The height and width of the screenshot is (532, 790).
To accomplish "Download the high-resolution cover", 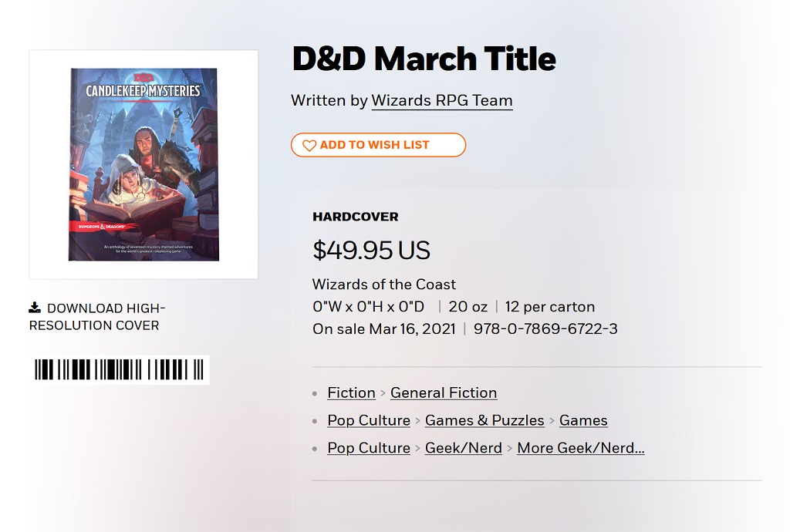I will pyautogui.click(x=97, y=317).
